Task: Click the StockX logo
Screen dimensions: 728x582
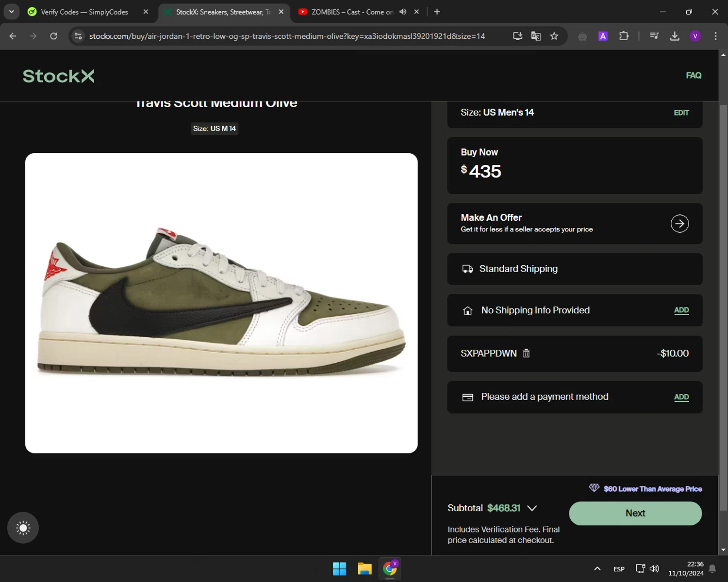Action: click(58, 76)
